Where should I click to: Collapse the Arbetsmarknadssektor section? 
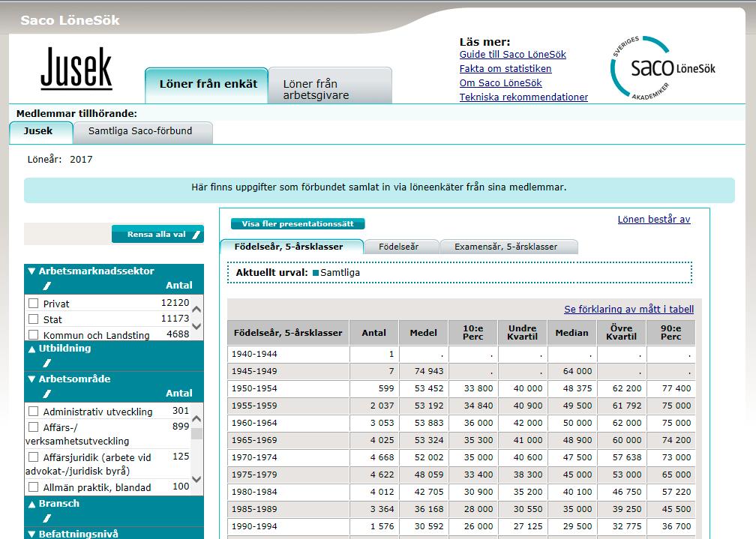[x=31, y=271]
